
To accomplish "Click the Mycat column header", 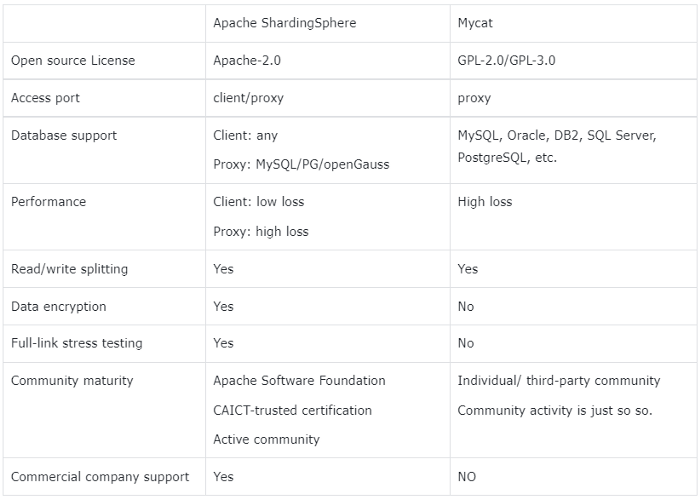I will pyautogui.click(x=475, y=23).
